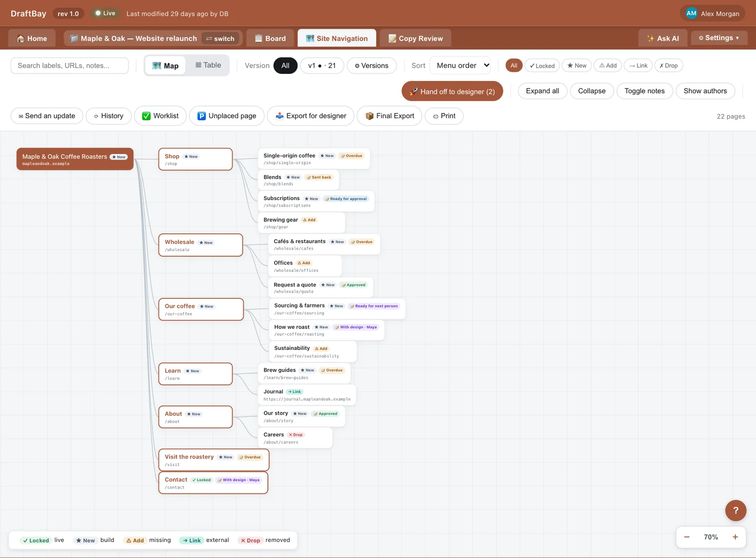Filter by Drop status

coord(669,66)
